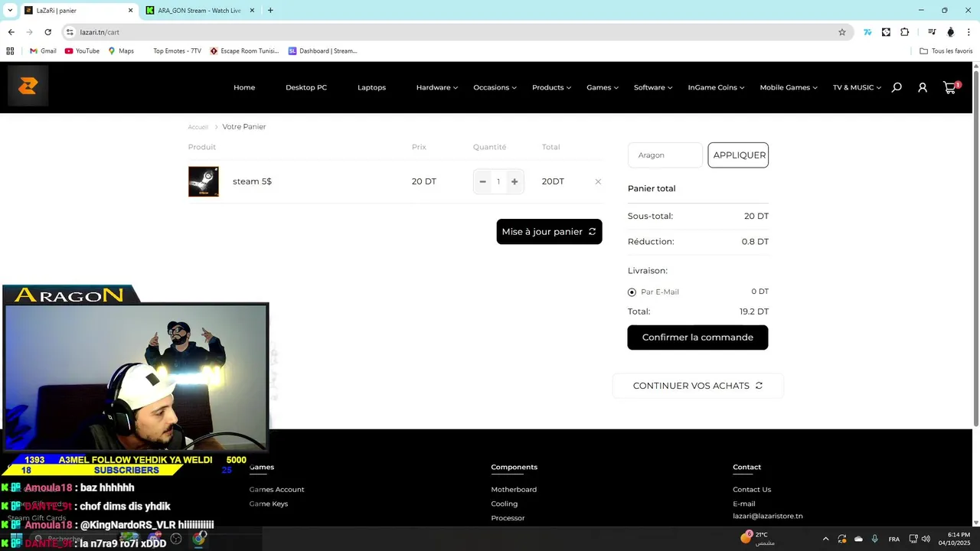Increase steam 5$ quantity with plus
This screenshot has width=980, height=551.
[x=514, y=181]
